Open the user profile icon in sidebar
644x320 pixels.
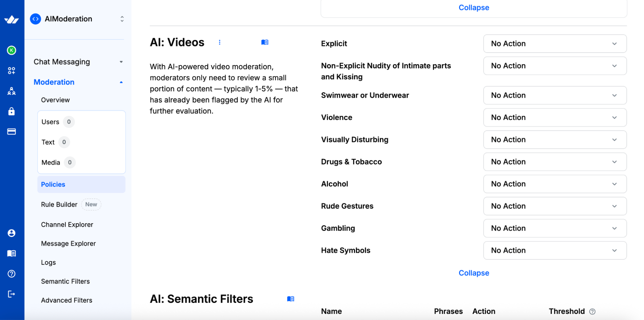click(12, 233)
